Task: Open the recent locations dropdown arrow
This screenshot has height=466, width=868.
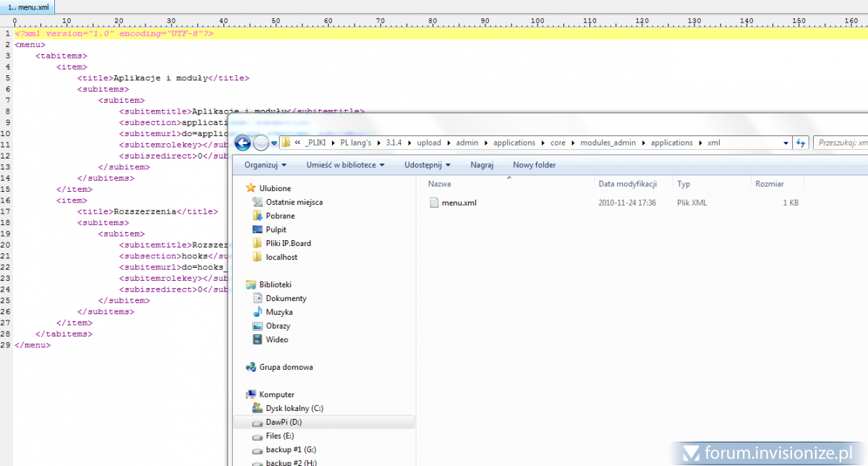Action: tap(274, 143)
